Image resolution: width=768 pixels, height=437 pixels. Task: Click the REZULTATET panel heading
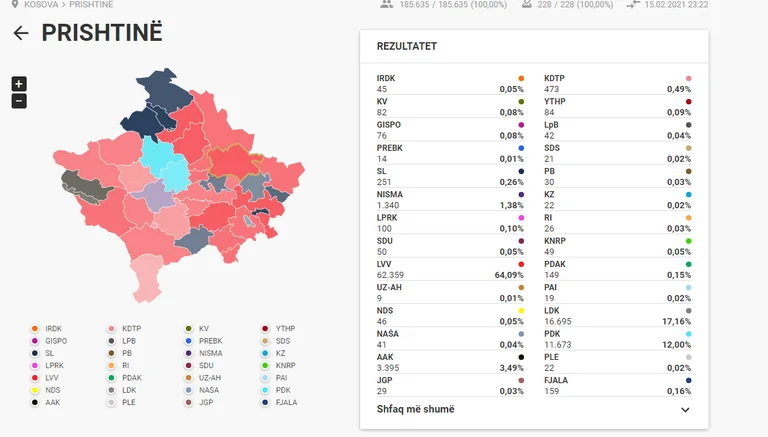click(407, 46)
